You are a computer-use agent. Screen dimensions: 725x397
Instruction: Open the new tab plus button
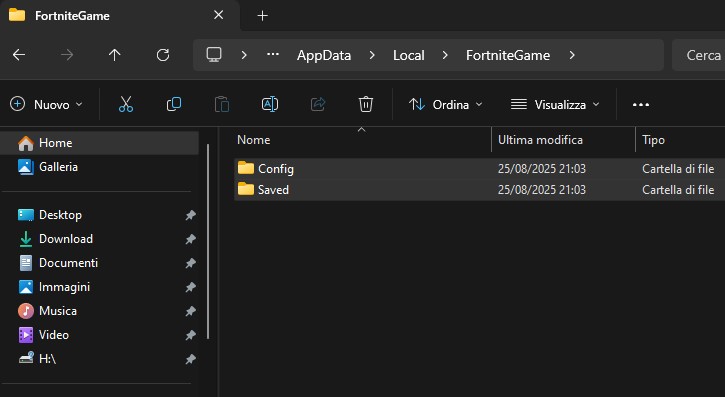[263, 16]
